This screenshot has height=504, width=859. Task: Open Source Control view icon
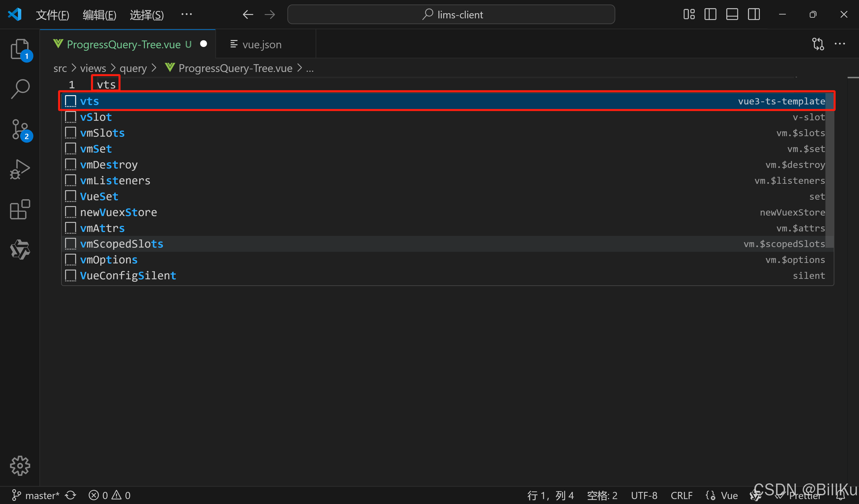pos(20,129)
